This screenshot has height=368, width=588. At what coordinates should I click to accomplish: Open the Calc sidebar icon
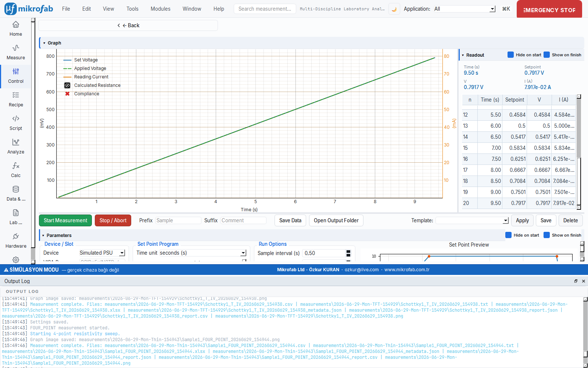[15, 170]
